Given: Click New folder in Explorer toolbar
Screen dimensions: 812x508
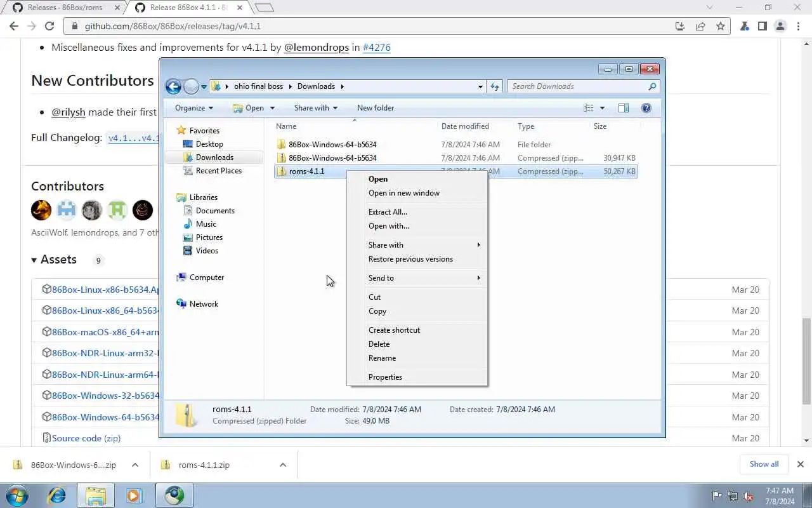Looking at the screenshot, I should point(376,108).
